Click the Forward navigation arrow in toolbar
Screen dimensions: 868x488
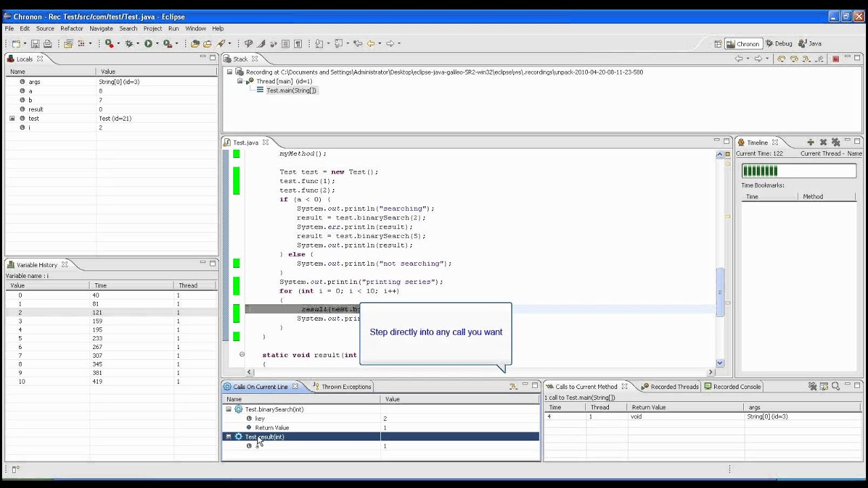(390, 43)
